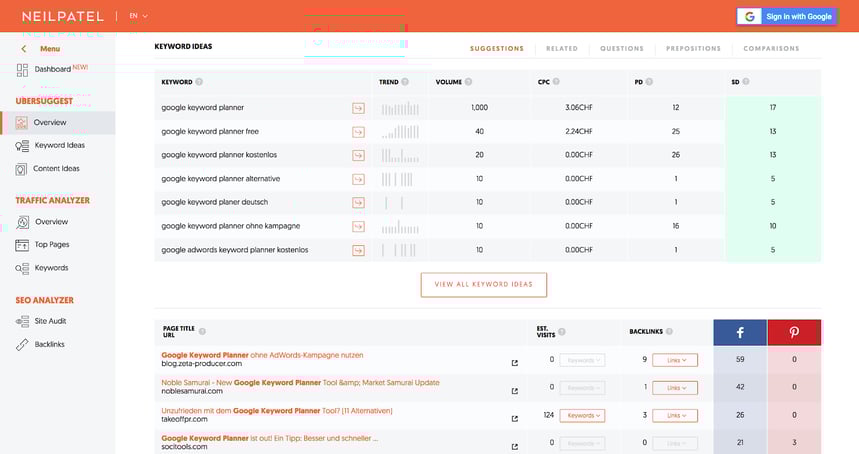Collapse menu with back arrow
859x454 pixels.
(24, 49)
